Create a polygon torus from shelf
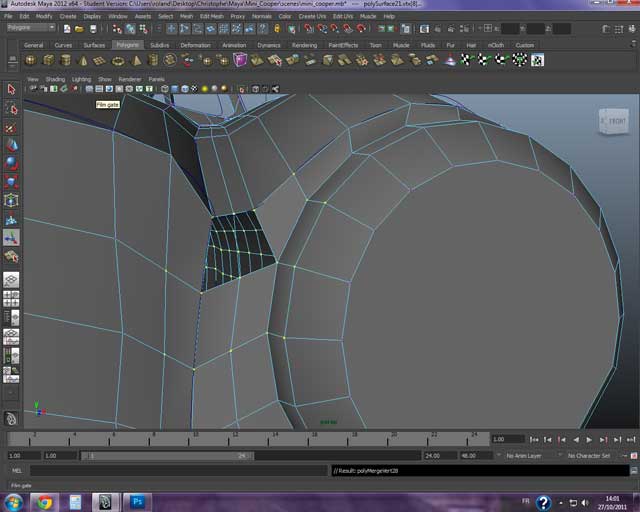Viewport: 640px width, 512px height. point(118,60)
